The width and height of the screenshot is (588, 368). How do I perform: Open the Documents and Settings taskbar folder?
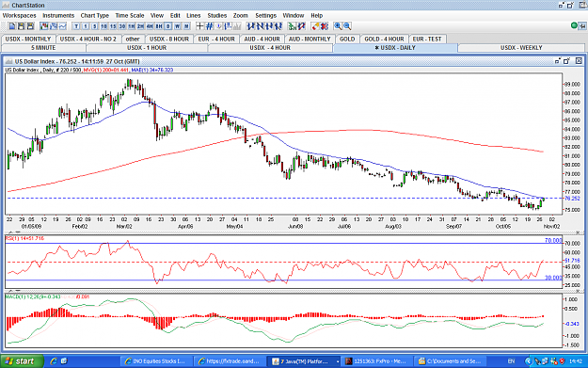click(x=450, y=361)
